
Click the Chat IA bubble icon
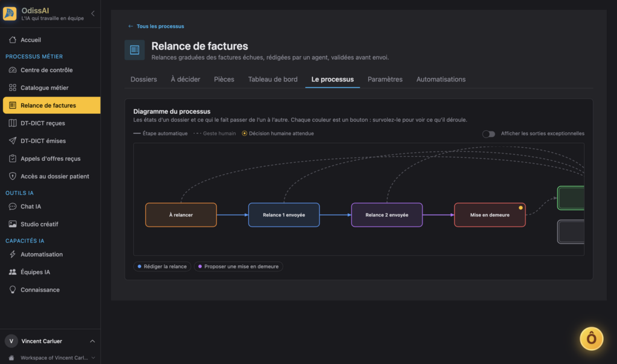tap(13, 207)
